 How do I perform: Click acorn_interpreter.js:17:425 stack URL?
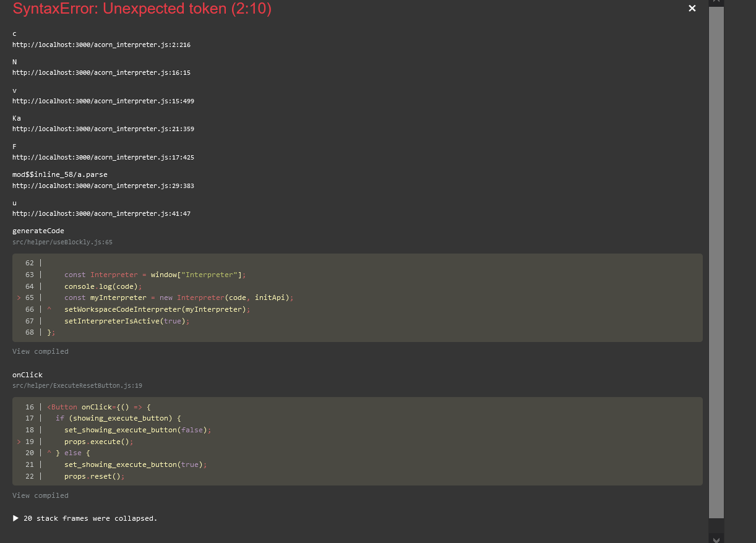click(103, 157)
